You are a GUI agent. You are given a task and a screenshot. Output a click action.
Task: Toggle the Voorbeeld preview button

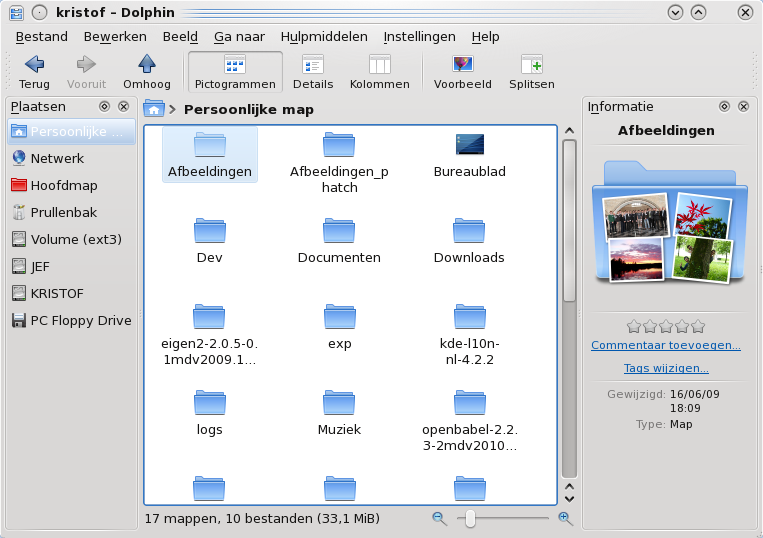click(462, 65)
